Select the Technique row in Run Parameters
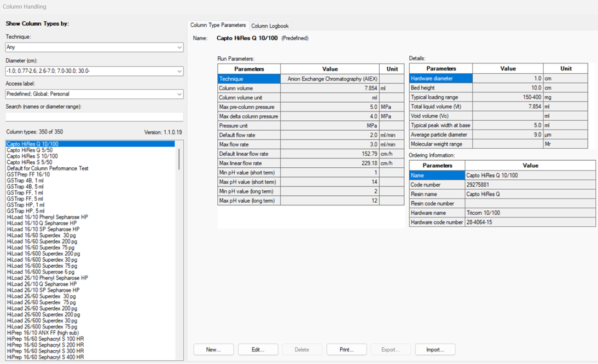Viewport: 598px width, 364px height. [249, 79]
